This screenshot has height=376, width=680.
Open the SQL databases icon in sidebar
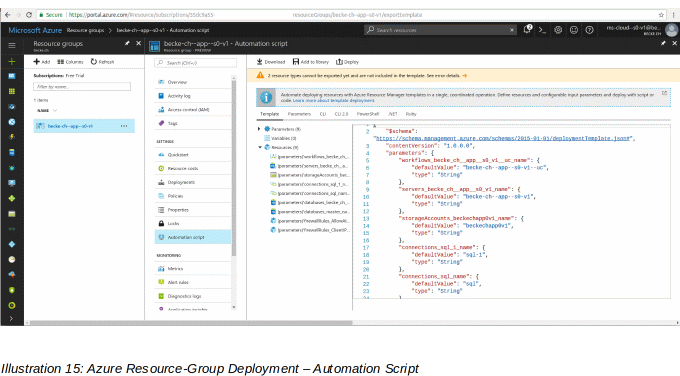(12, 152)
